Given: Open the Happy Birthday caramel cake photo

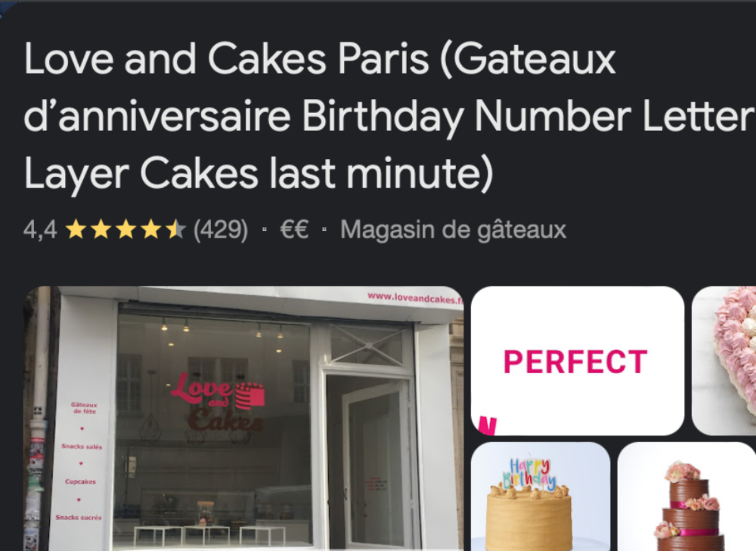Looking at the screenshot, I should (541, 497).
